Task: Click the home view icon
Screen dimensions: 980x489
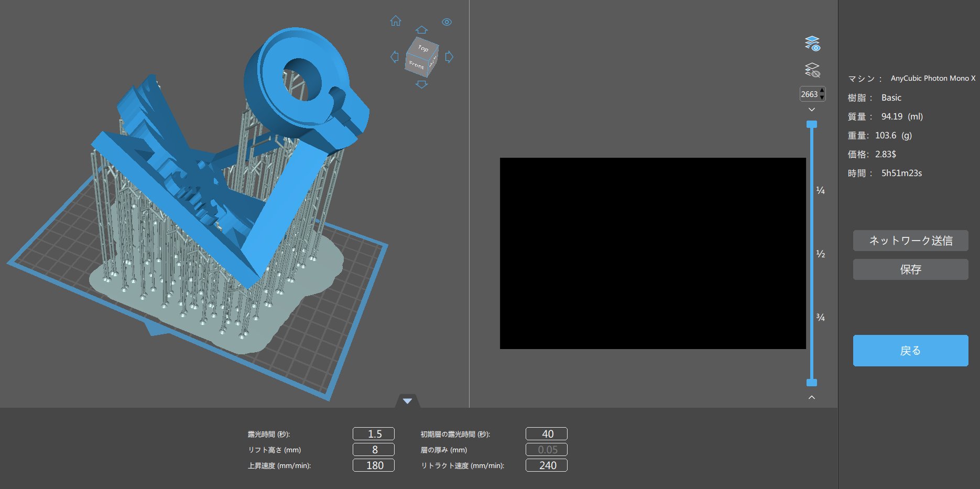Action: click(396, 22)
